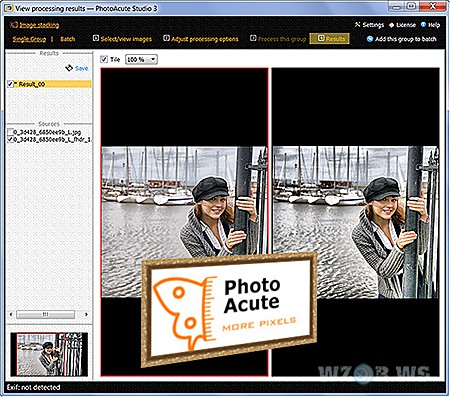Open Settings link
This screenshot has height=397, width=450.
(x=373, y=25)
